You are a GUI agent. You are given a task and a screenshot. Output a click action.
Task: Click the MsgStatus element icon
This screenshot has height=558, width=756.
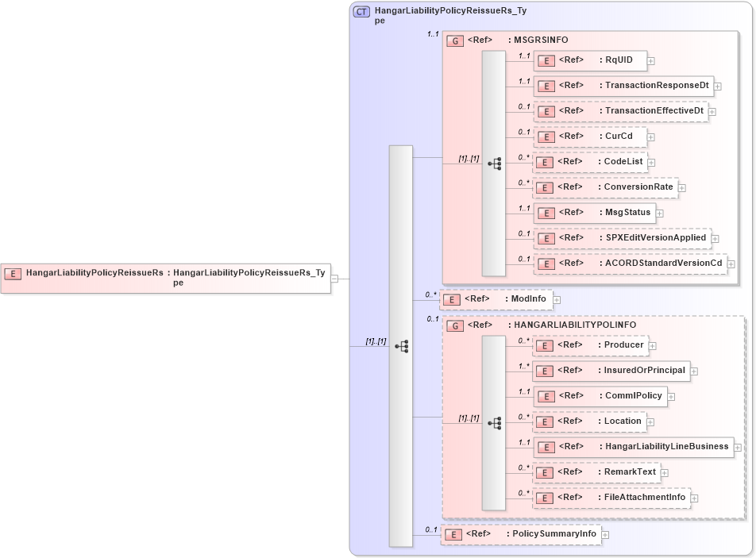pyautogui.click(x=546, y=213)
